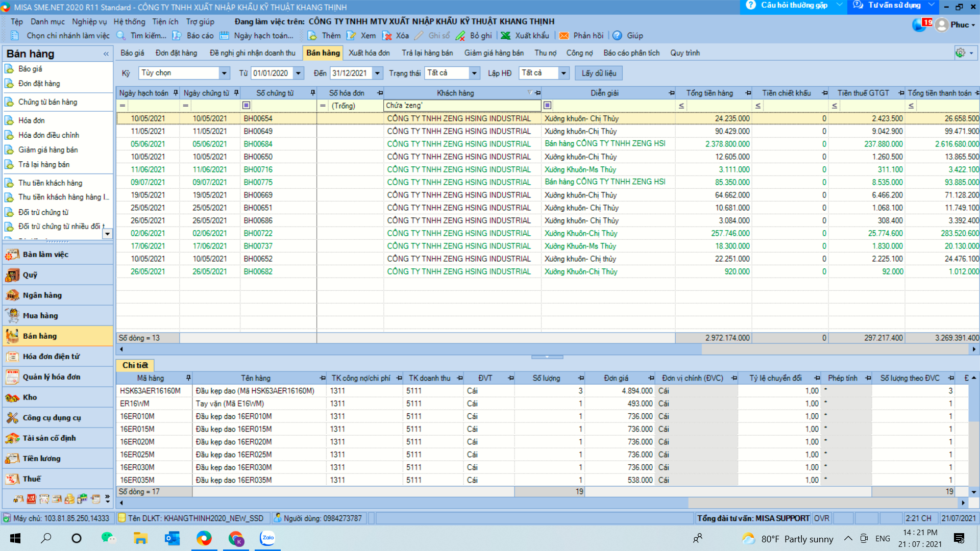Click the Xuất khẩu export icon
This screenshot has width=980, height=551.
pyautogui.click(x=506, y=36)
